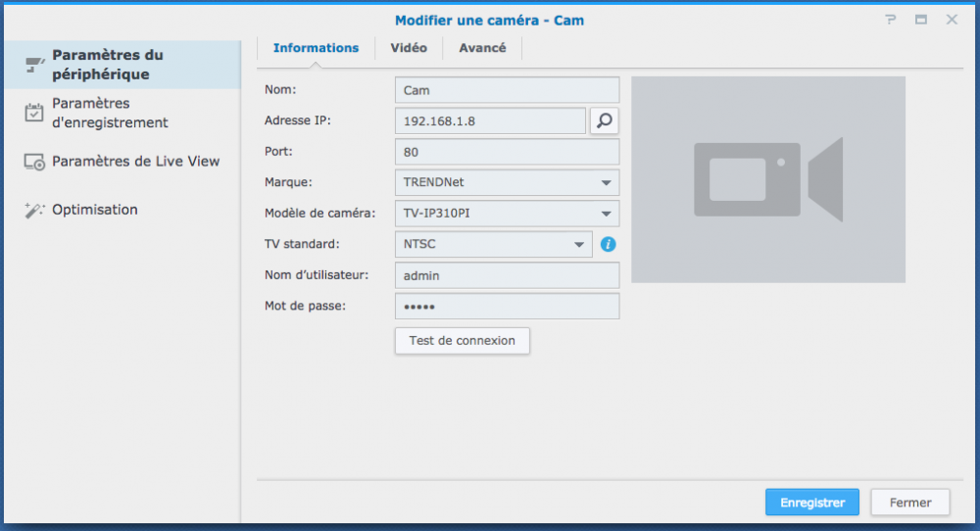
Task: Click the Live View monitor icon in sidebar
Action: point(34,162)
